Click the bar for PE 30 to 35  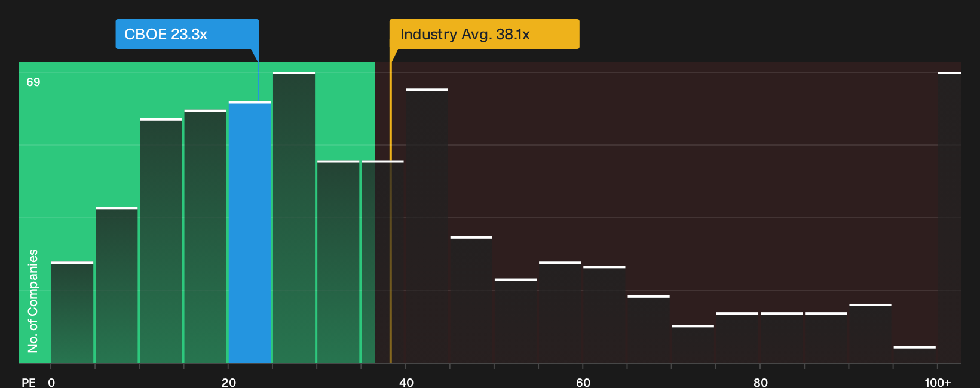tap(338, 261)
